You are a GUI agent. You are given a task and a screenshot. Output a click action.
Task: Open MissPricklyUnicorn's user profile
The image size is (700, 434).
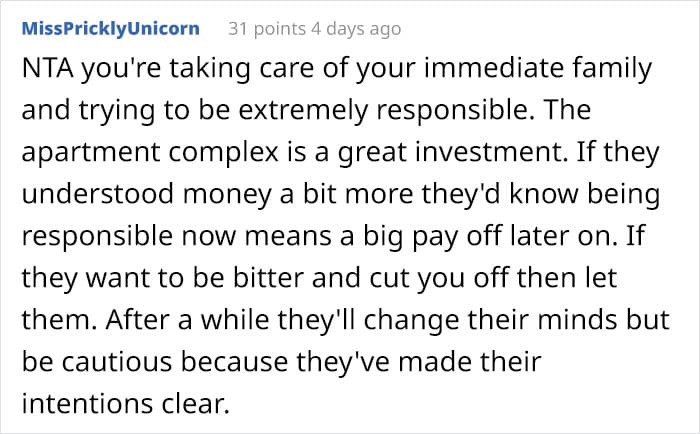tap(111, 29)
